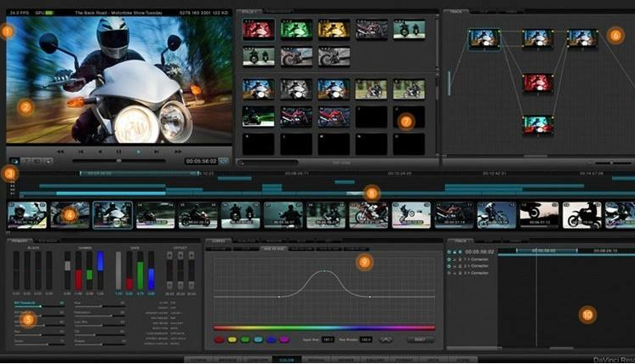This screenshot has width=635, height=364.
Task: Click the blue play forward button
Action: point(138,151)
